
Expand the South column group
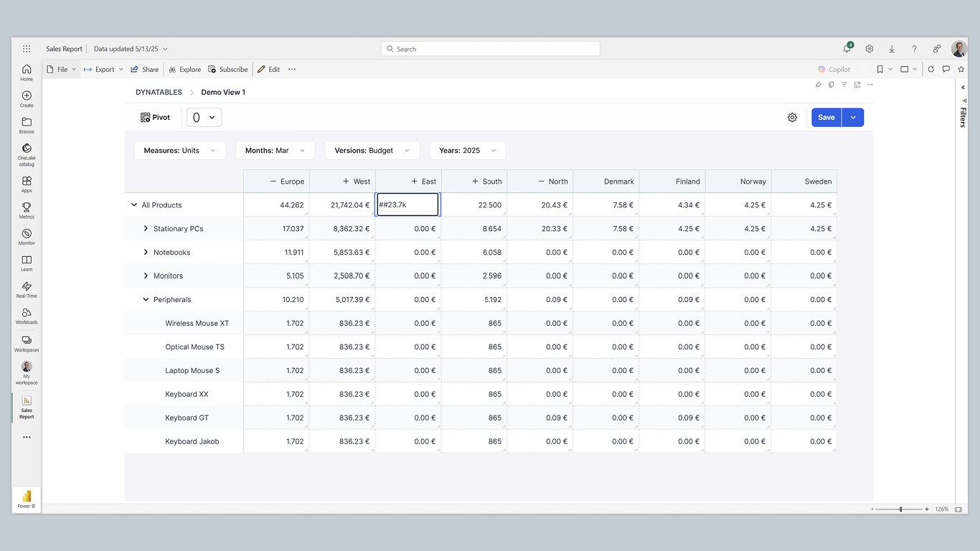(x=475, y=182)
